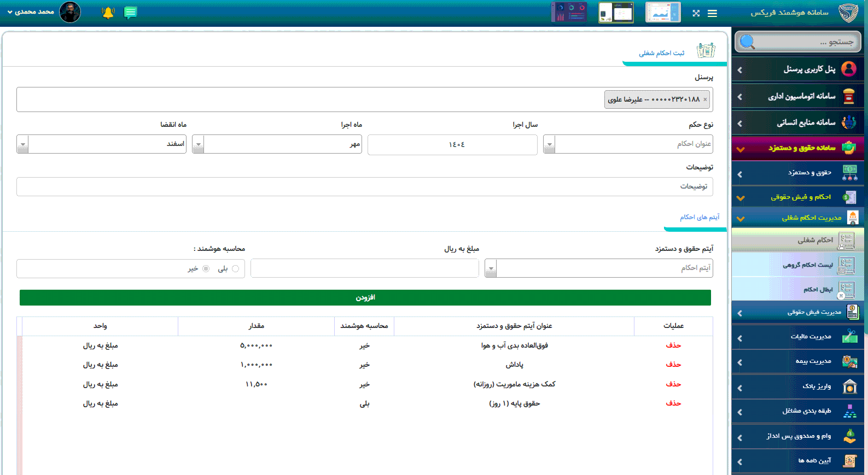Click the fullscreen expand icon in header
868x475 pixels.
pyautogui.click(x=696, y=13)
